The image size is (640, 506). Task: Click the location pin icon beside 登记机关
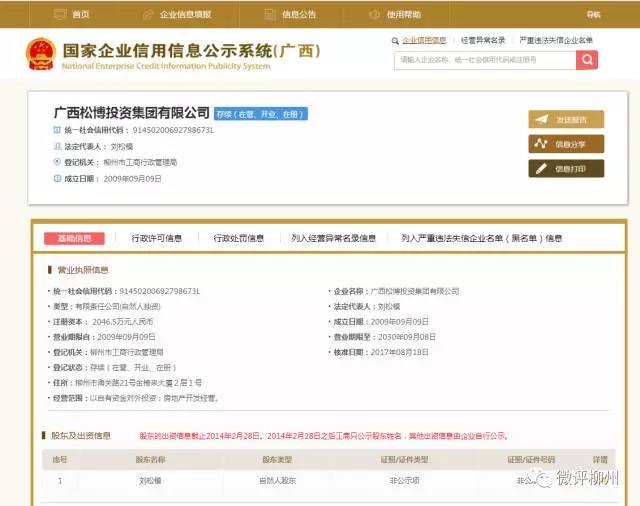pos(57,162)
